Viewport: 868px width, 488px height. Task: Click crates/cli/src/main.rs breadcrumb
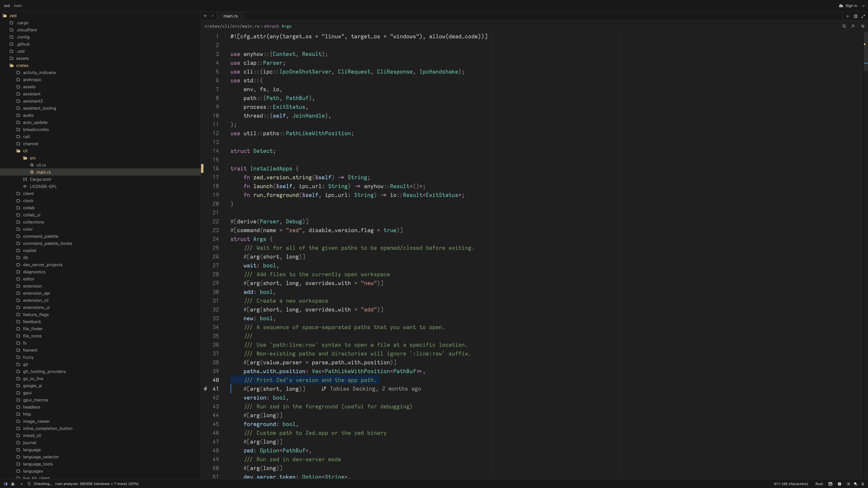(x=232, y=26)
